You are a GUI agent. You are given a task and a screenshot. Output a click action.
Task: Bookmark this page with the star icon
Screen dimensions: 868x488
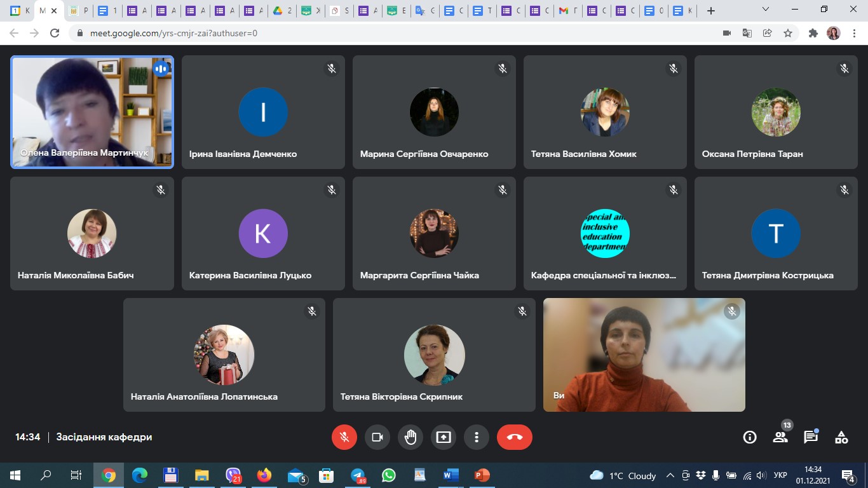788,33
